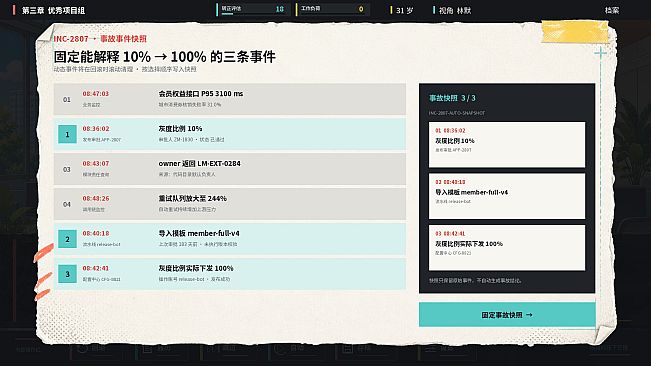
Task: Select event 03 owner 返回 LM-EXT-0284
Action: [230, 169]
